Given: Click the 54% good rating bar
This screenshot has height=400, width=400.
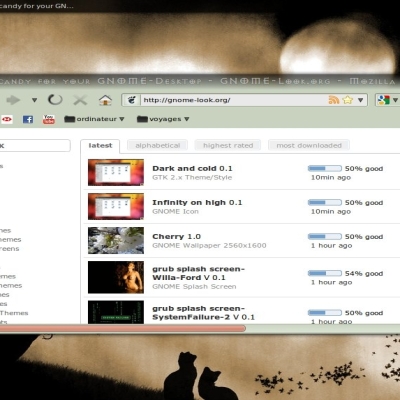Looking at the screenshot, I should click(325, 273).
